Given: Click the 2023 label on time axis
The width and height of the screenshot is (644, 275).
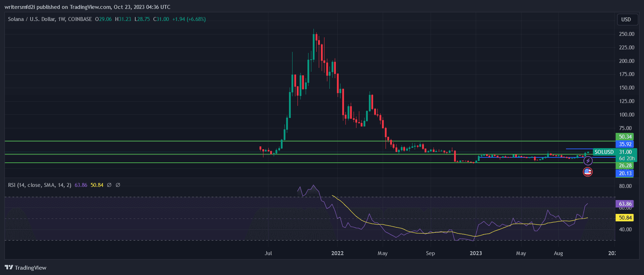Looking at the screenshot, I should point(476,253).
